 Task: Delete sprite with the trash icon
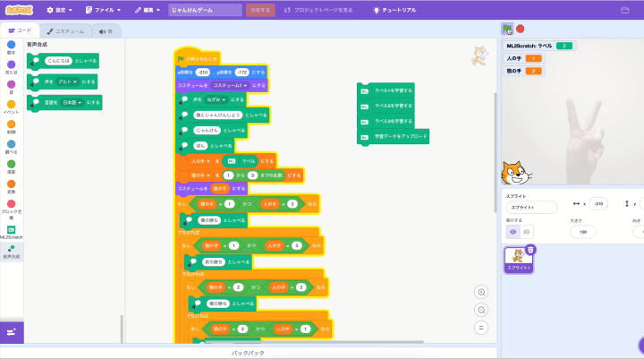tap(530, 250)
